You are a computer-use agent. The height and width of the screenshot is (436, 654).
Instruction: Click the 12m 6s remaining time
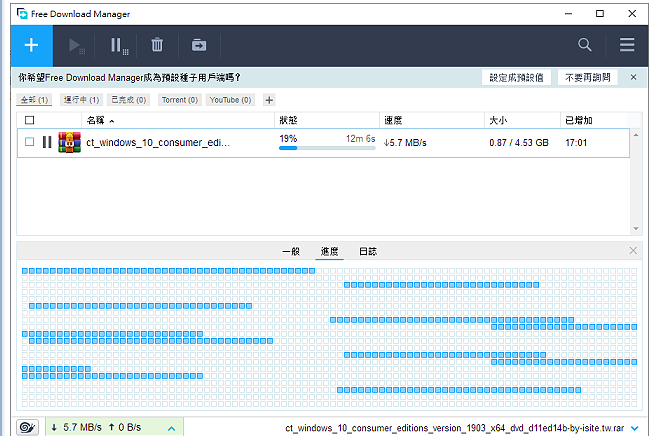pyautogui.click(x=360, y=139)
